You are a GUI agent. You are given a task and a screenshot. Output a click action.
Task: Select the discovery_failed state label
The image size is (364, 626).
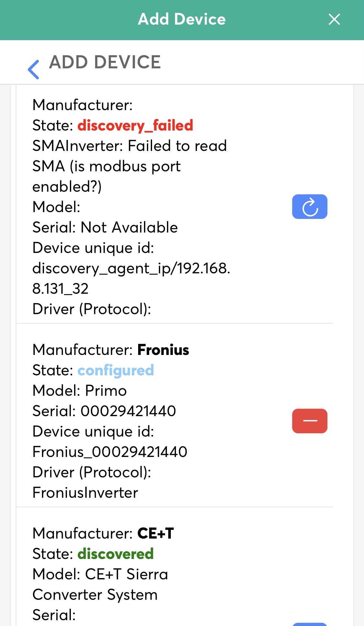pyautogui.click(x=135, y=126)
